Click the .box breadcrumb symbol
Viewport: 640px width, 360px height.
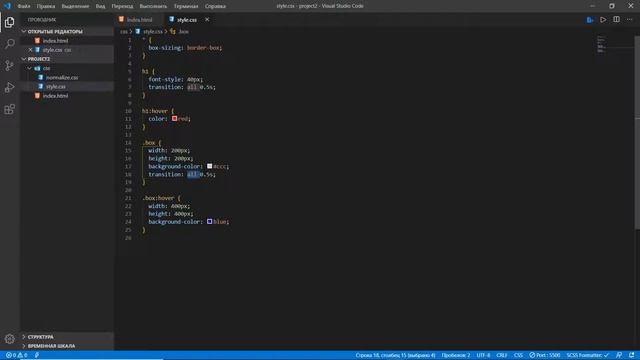click(x=184, y=31)
